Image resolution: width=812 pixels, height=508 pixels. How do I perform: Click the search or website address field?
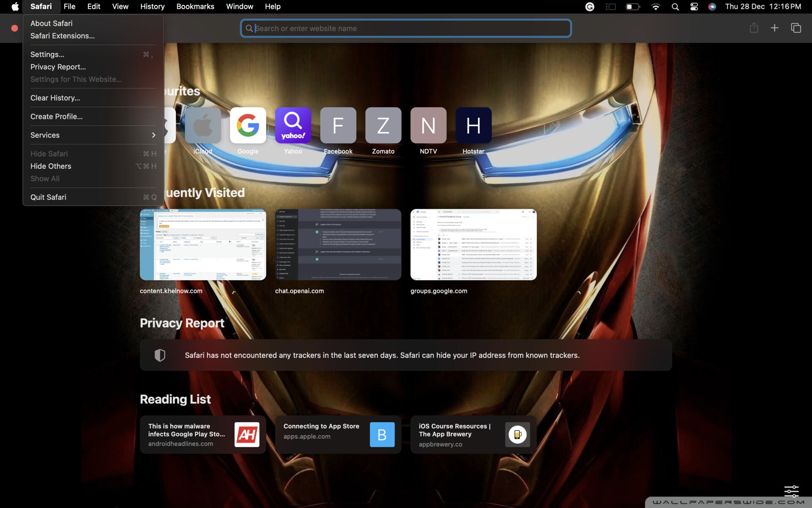pos(406,28)
